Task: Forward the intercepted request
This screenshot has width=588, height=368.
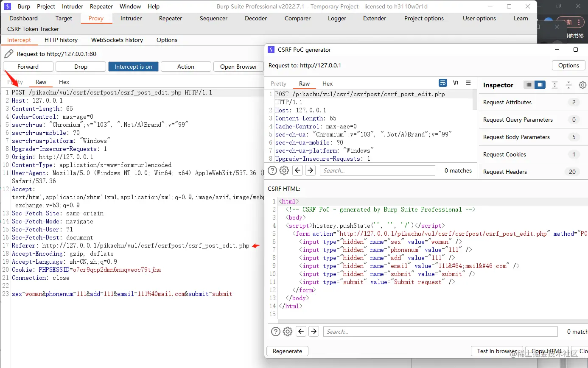Action: (x=28, y=67)
